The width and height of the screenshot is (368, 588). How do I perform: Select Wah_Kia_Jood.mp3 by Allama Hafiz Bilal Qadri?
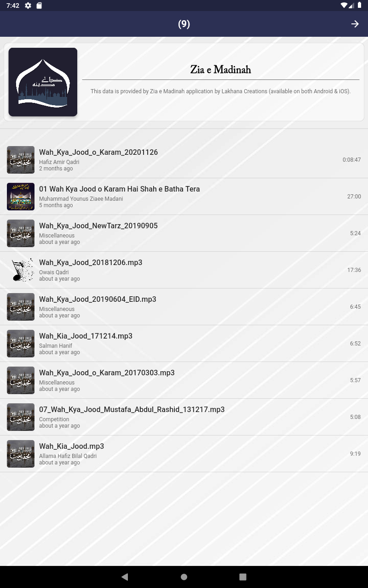coord(184,454)
